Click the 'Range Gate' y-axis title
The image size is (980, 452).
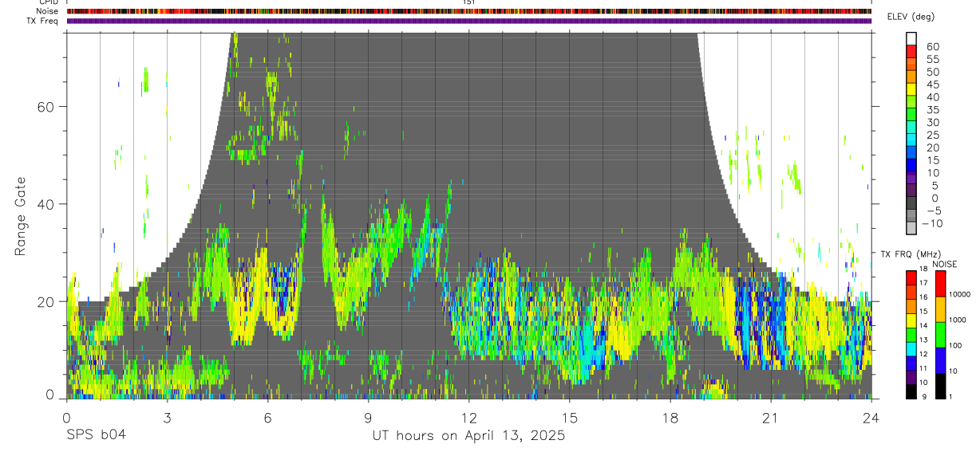tap(21, 215)
